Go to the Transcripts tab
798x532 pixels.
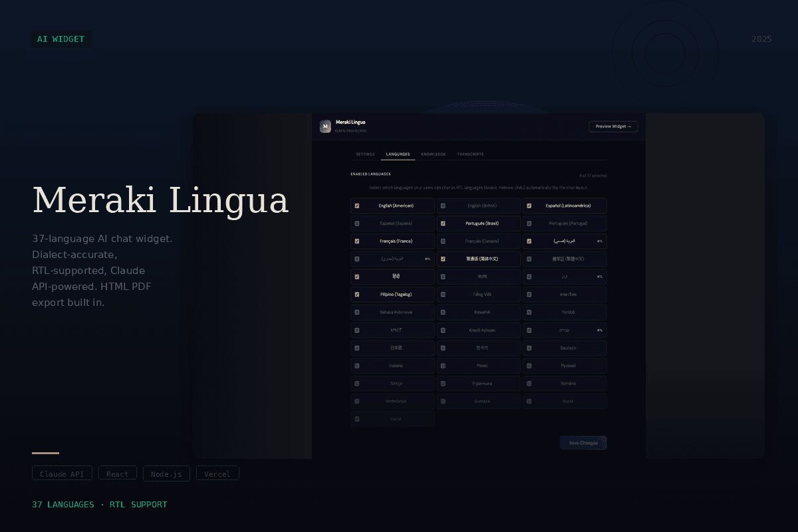click(x=470, y=154)
